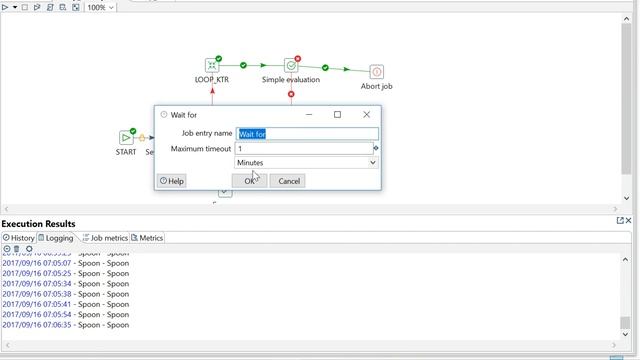Click the lock hop icon next to START
640x360 pixels.
(x=142, y=138)
